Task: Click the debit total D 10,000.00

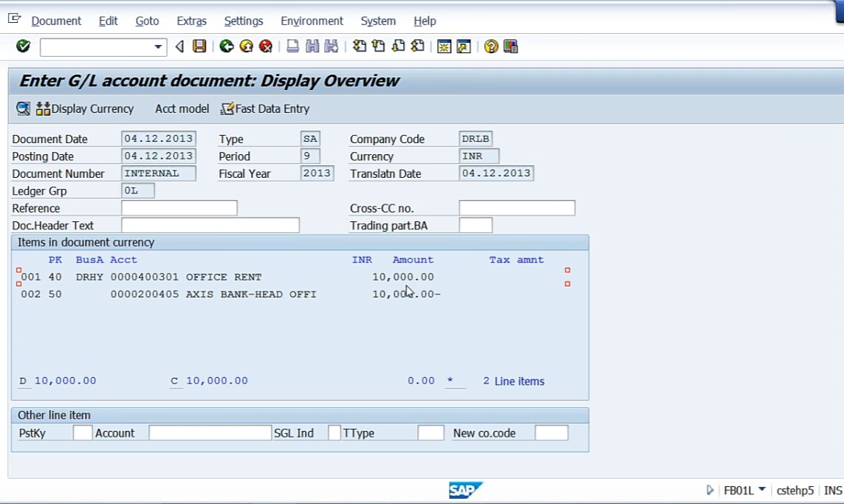Action: pyautogui.click(x=58, y=381)
